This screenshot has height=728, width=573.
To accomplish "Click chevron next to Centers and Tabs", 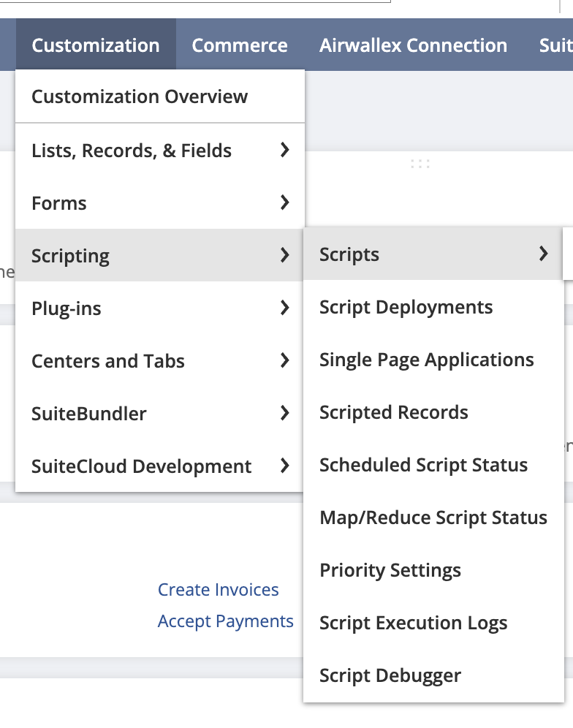I will [285, 360].
